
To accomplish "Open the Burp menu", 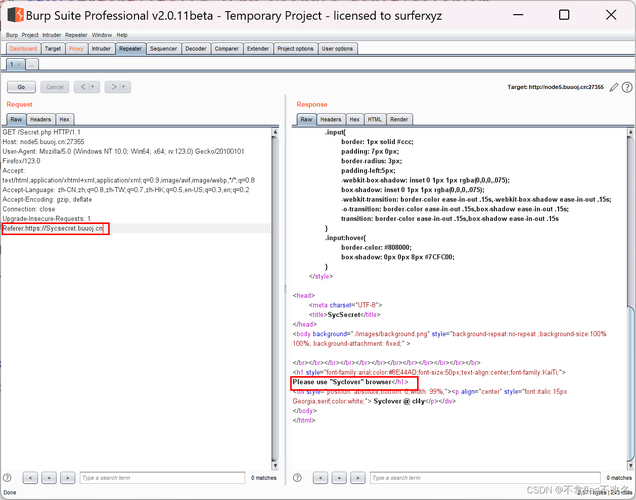I will [12, 35].
